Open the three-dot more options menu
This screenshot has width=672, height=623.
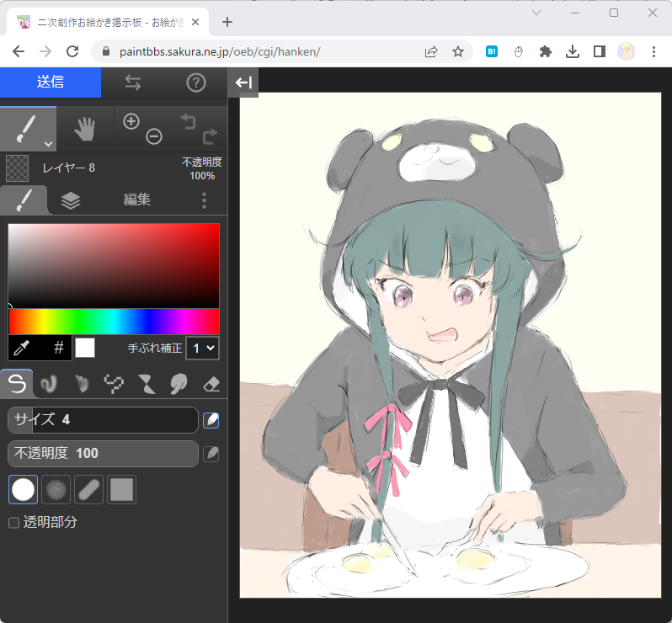204,200
